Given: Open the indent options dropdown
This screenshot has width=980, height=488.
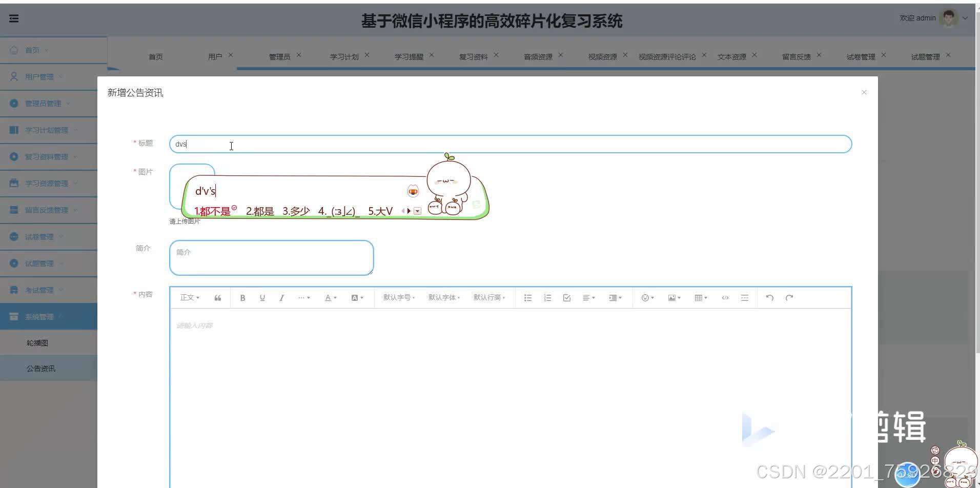Looking at the screenshot, I should tap(615, 298).
